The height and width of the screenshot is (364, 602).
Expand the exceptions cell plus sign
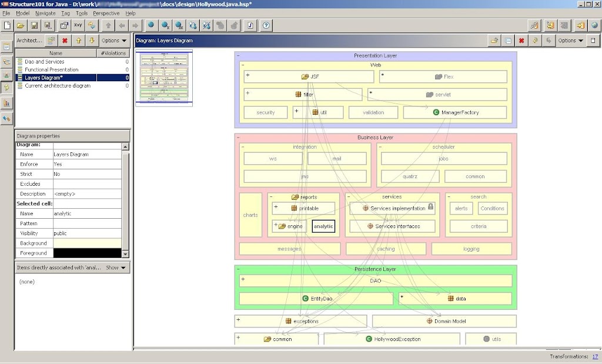click(x=239, y=319)
